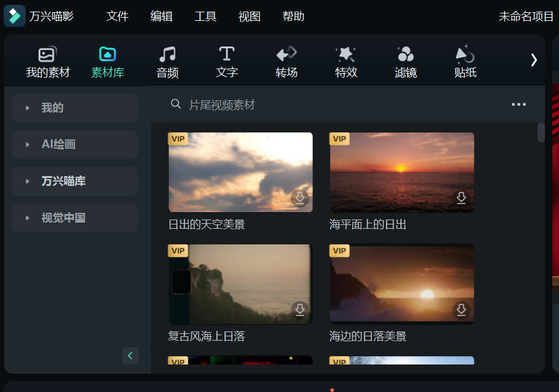559x392 pixels.
Task: Open the 贴纸 stickers panel
Action: point(464,61)
